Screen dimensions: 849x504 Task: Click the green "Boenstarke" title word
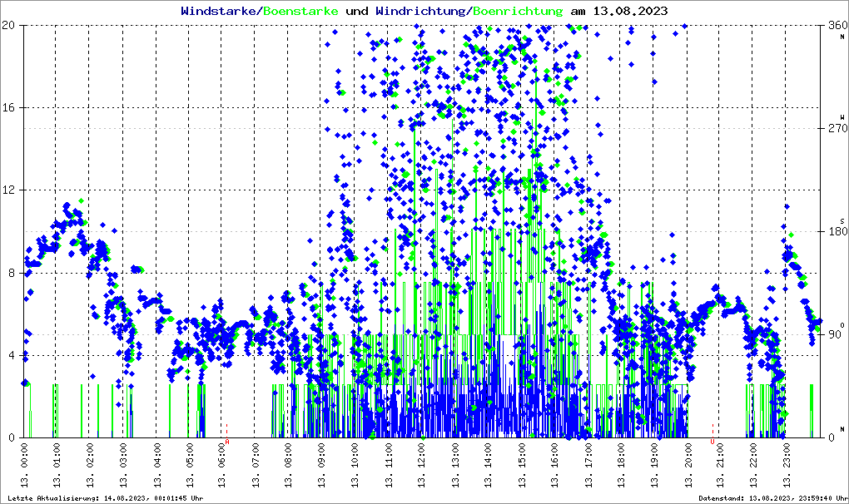[301, 11]
